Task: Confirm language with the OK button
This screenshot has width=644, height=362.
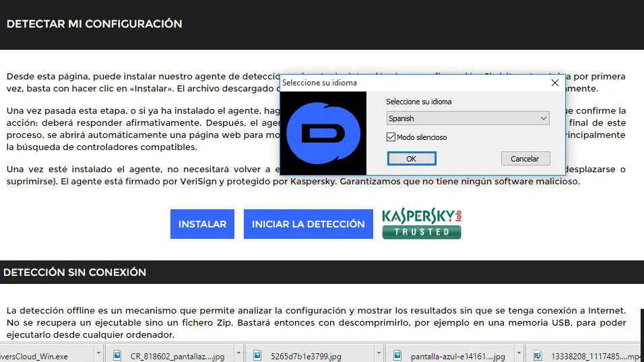Action: tap(412, 158)
